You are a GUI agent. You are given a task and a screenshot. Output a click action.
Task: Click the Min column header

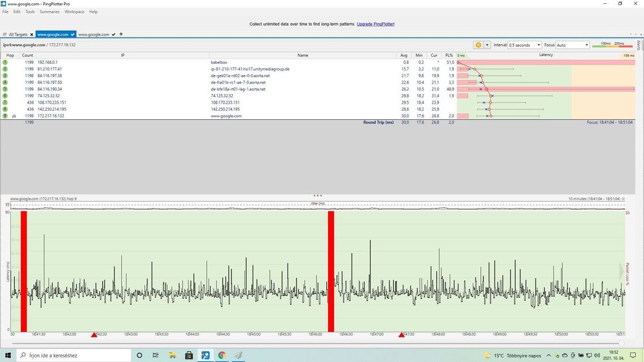coord(419,55)
